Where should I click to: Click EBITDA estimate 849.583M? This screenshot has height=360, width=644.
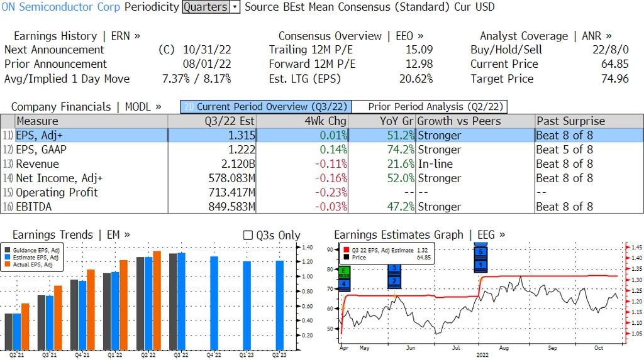click(x=231, y=207)
